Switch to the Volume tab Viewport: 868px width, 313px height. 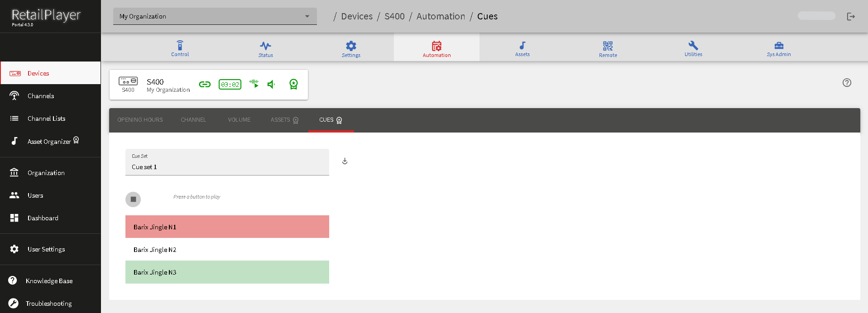(x=239, y=120)
